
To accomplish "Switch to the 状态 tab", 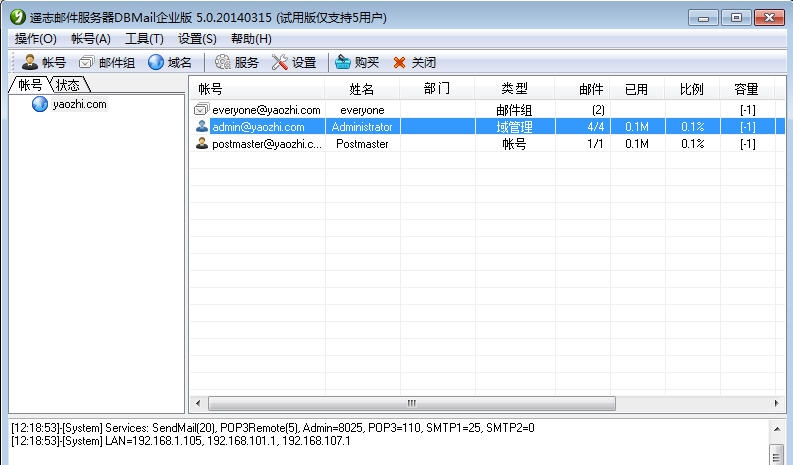I will [x=68, y=84].
